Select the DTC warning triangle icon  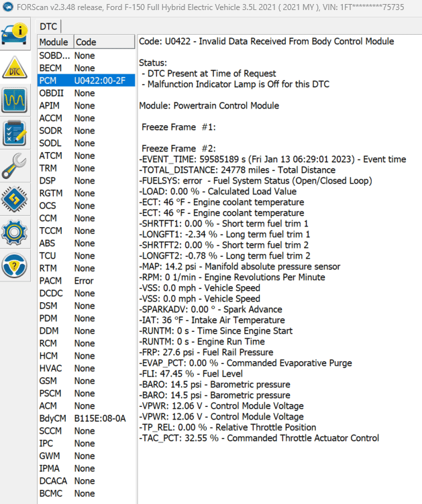[x=15, y=67]
